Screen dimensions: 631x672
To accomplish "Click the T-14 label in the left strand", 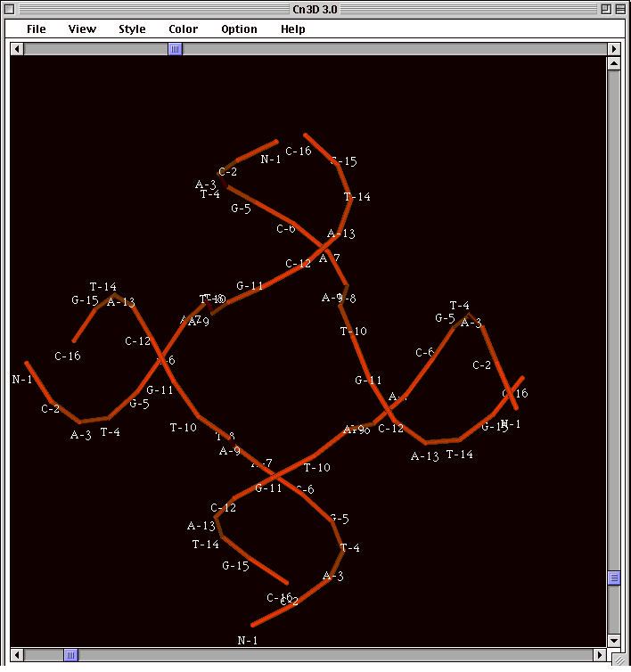I will coord(102,286).
